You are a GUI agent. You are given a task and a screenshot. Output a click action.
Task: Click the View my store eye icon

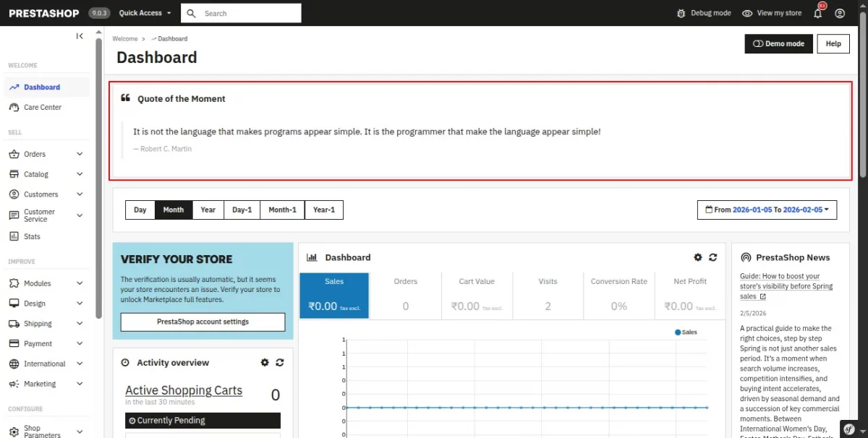coord(747,13)
